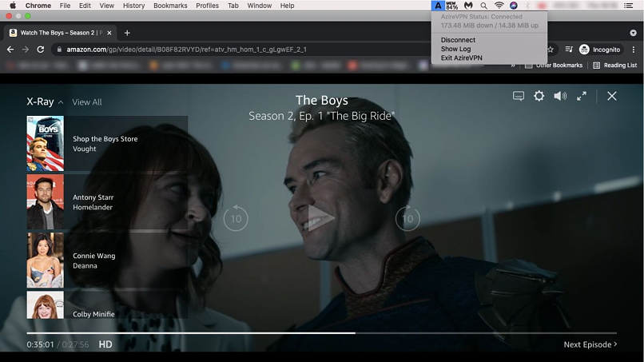Click the elapsed time 0:35:01

click(x=40, y=344)
